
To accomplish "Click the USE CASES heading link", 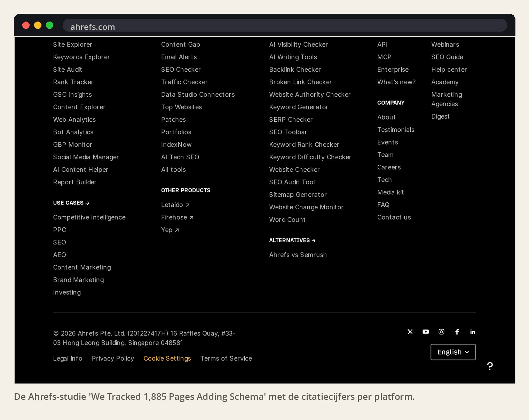I will click(x=71, y=203).
